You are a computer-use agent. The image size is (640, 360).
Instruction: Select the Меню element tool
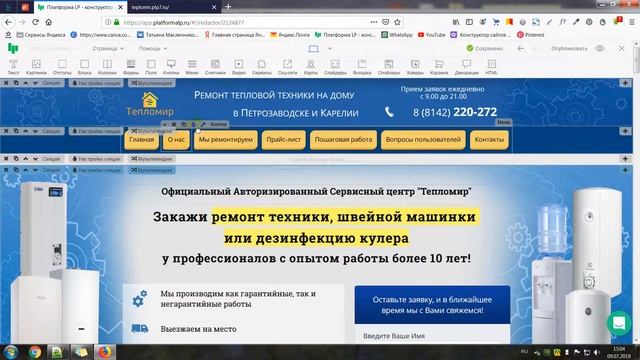192,67
